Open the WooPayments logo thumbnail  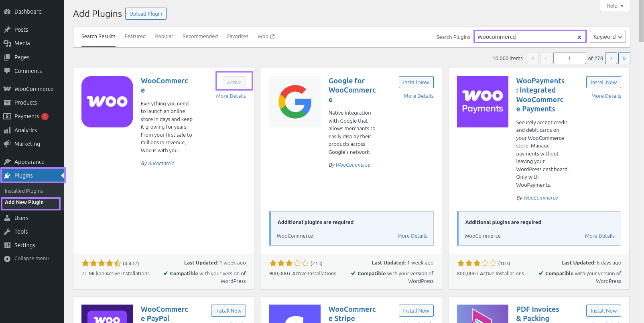483,102
